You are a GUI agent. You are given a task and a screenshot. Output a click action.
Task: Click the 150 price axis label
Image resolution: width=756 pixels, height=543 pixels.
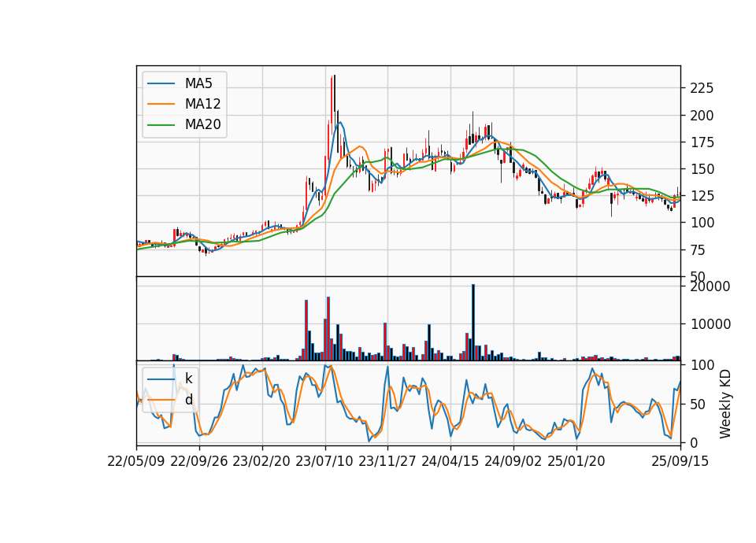pos(702,169)
